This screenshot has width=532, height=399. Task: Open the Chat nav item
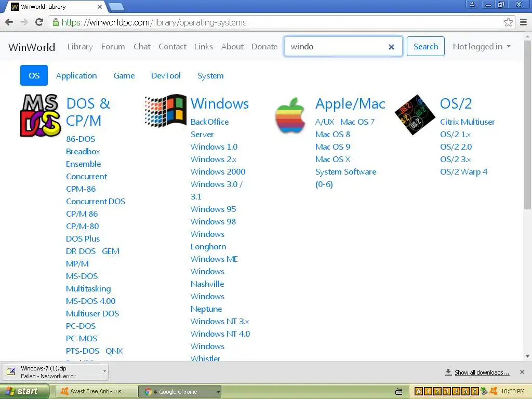tap(142, 46)
